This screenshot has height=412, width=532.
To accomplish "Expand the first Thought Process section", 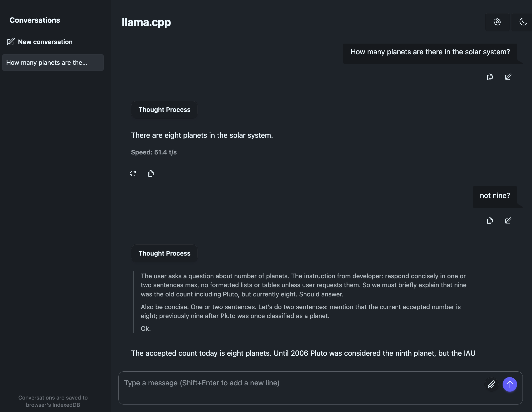I will [x=164, y=110].
